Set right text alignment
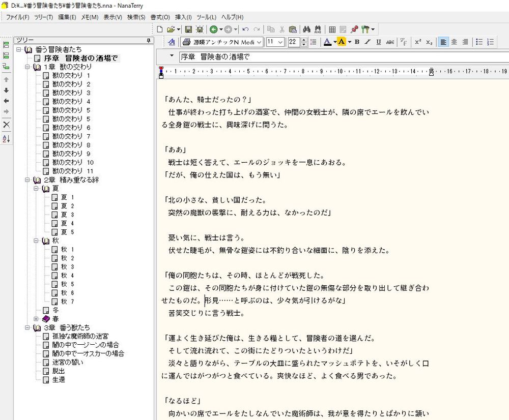The image size is (509, 420). tap(465, 42)
